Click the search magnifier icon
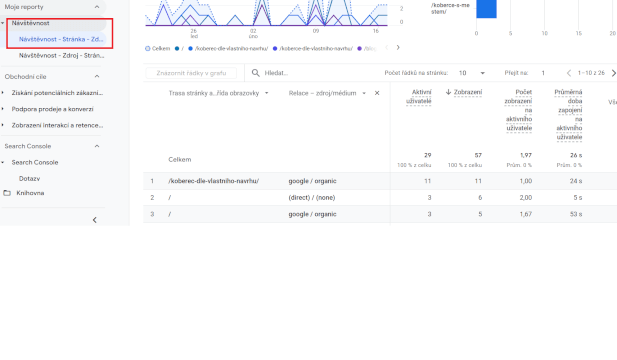 tap(255, 73)
